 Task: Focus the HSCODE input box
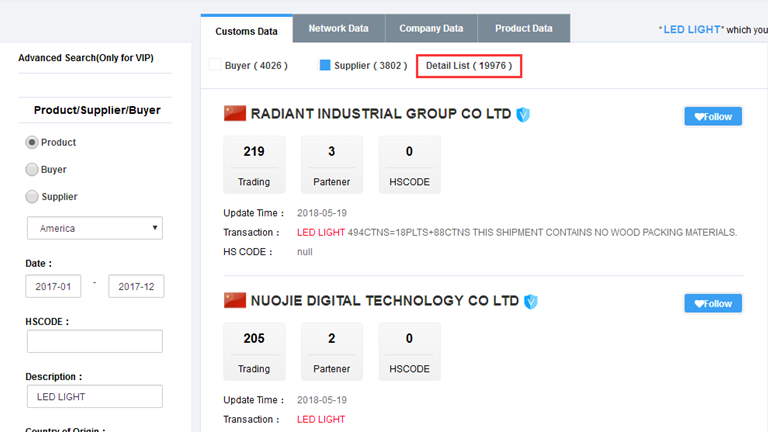point(94,341)
